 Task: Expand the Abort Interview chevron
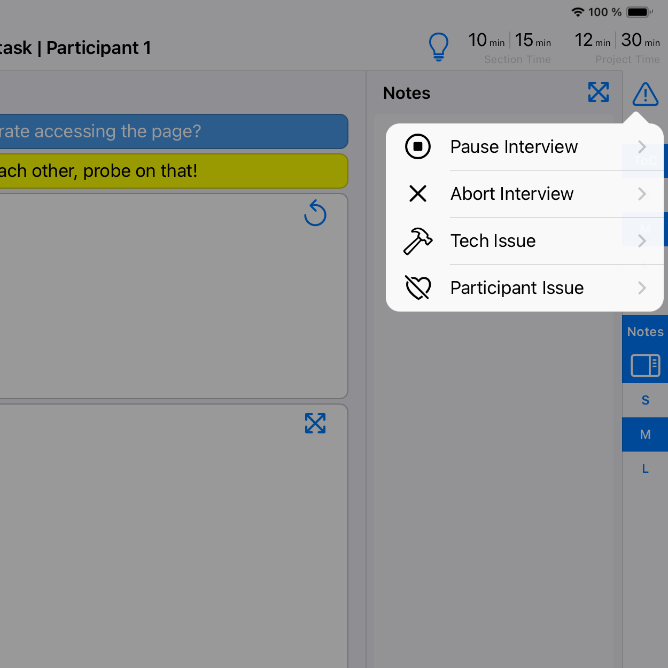tap(642, 194)
